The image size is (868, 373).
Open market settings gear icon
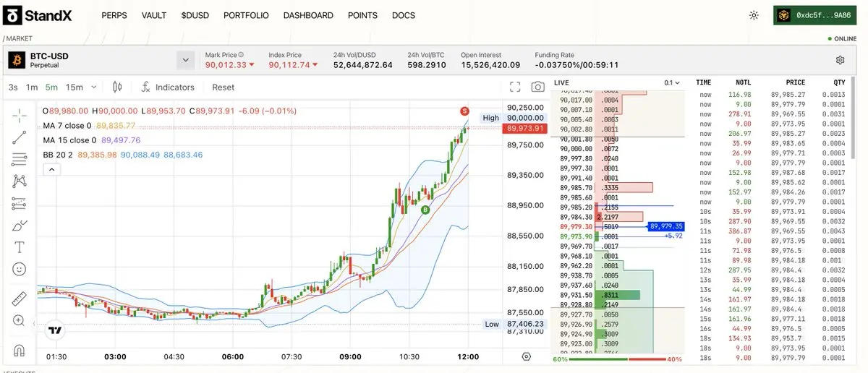840,60
